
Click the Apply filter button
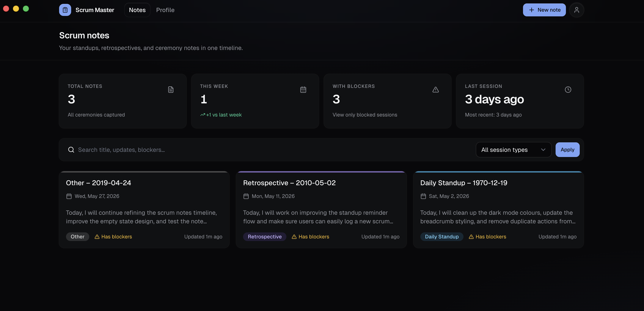click(x=567, y=150)
